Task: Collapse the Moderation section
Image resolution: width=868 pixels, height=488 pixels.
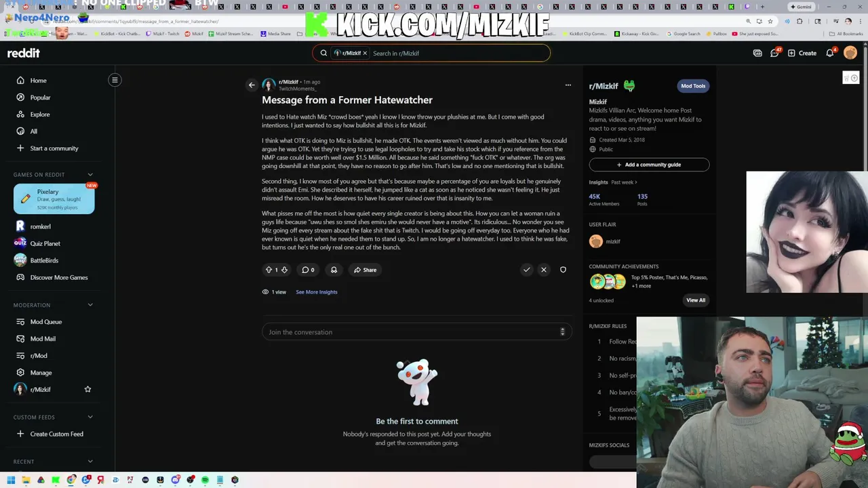Action: point(90,305)
